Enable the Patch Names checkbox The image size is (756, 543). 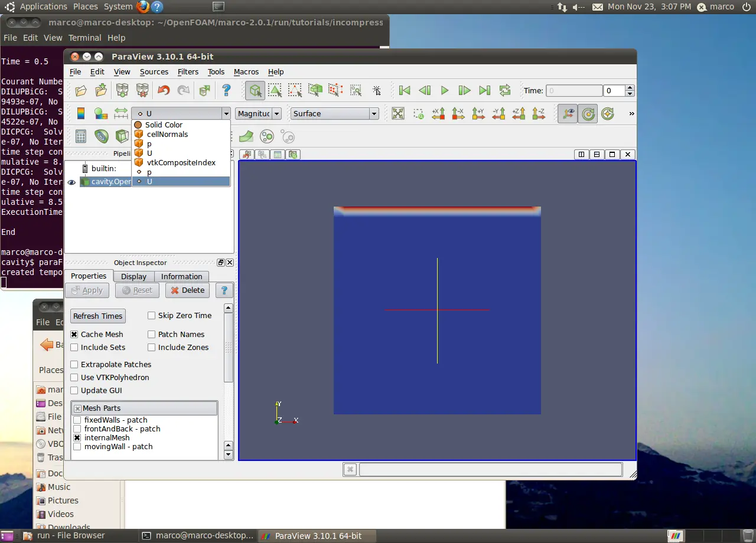point(152,335)
